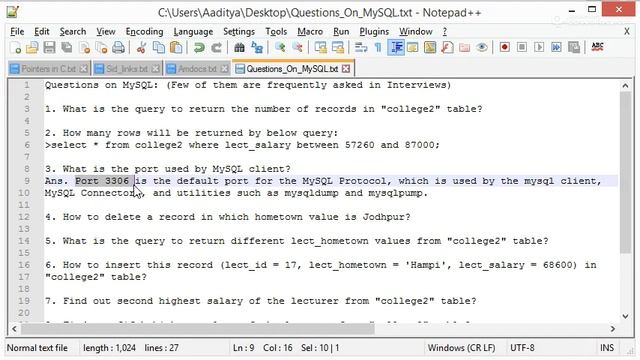Image resolution: width=640 pixels, height=360 pixels.
Task: Save the current file with floppy icon
Action: click(x=49, y=48)
